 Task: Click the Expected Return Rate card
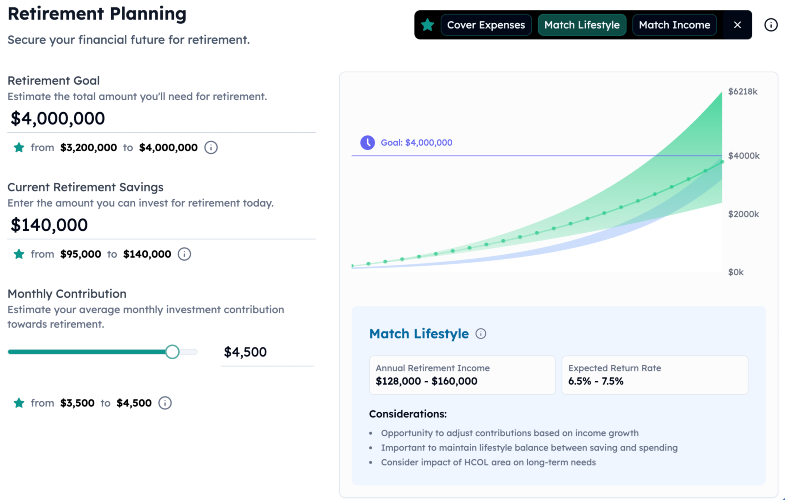(x=655, y=375)
